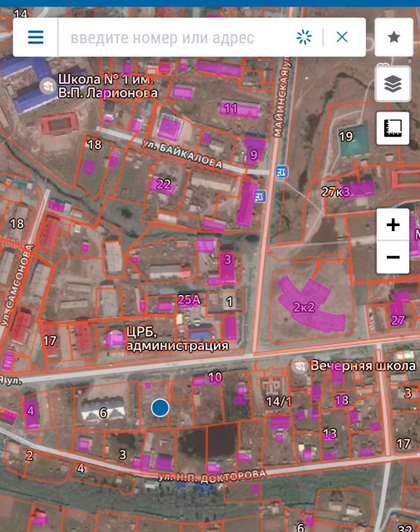The width and height of the screenshot is (420, 532).
Task: Select purple building number 11
Action: pyautogui.click(x=240, y=109)
